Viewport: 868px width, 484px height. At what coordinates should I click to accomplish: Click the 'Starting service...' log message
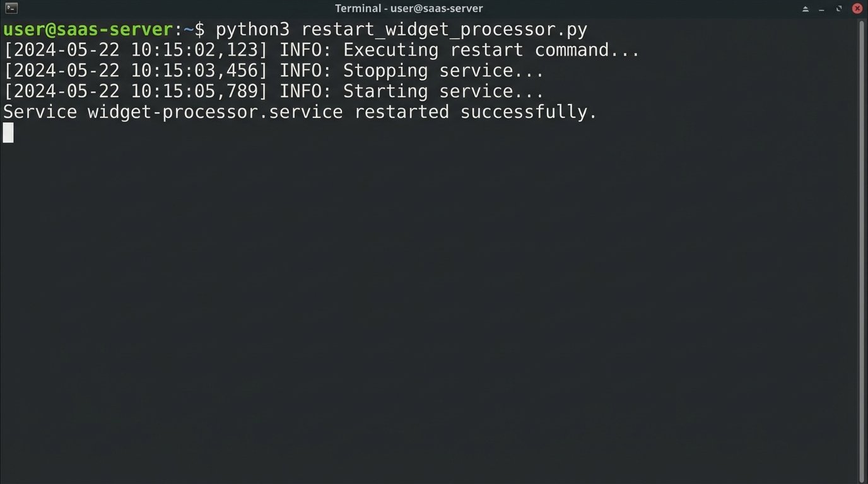tap(443, 91)
